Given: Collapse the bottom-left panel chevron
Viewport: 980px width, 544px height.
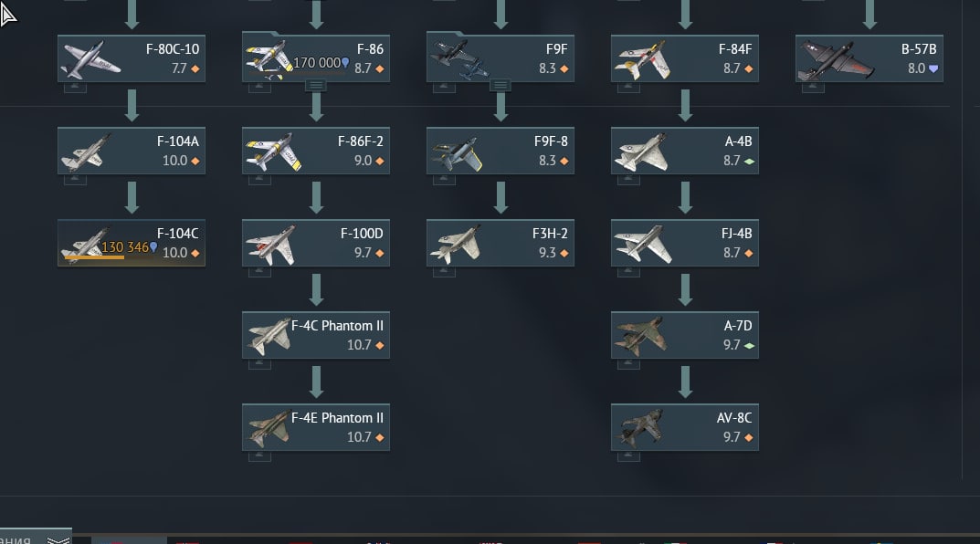Looking at the screenshot, I should coord(58,539).
